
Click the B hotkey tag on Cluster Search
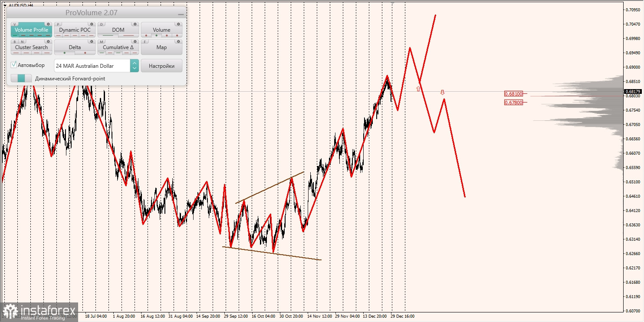point(15,42)
